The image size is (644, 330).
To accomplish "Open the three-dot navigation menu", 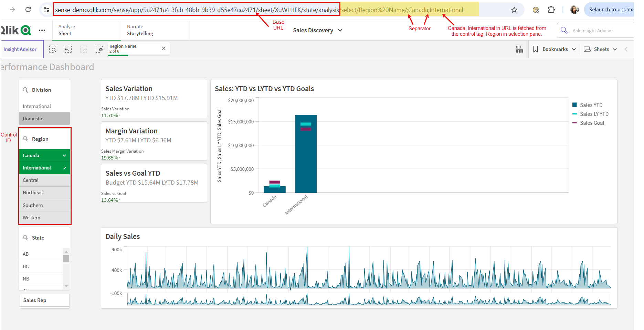I will pos(42,30).
